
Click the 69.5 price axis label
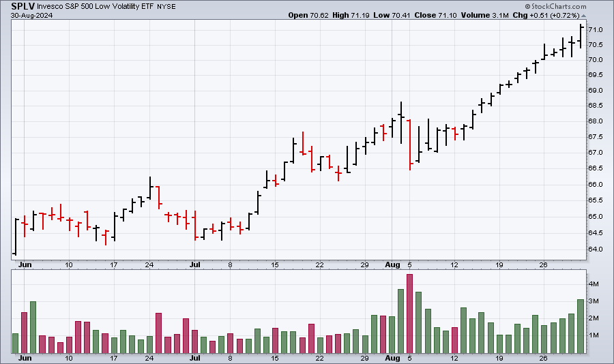click(595, 75)
